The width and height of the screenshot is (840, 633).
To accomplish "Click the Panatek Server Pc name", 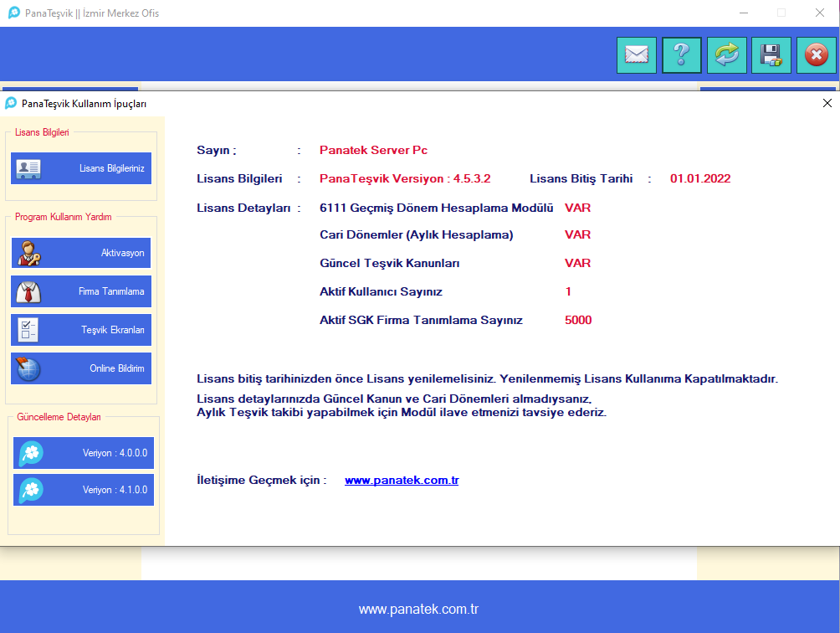I will tap(373, 150).
